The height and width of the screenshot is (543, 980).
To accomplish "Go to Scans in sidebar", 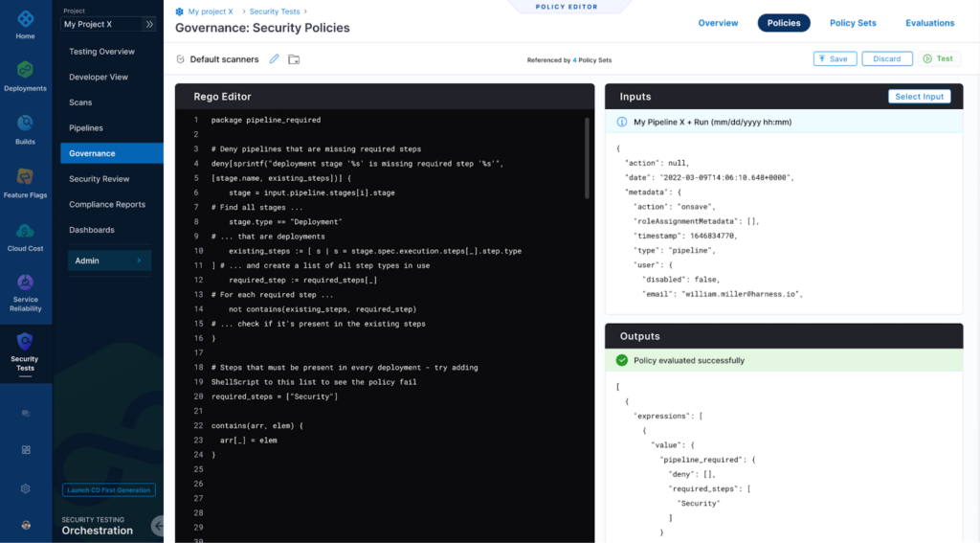I will click(x=80, y=102).
